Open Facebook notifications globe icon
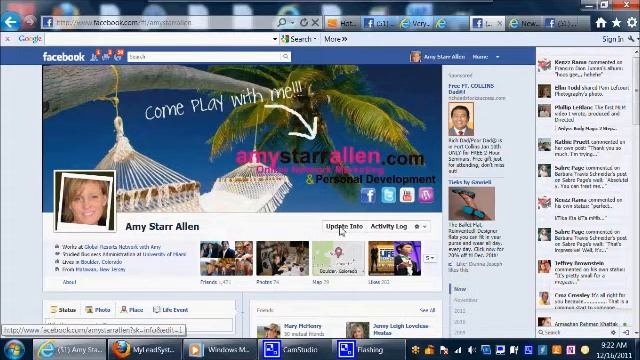The width and height of the screenshot is (640, 360). click(x=118, y=56)
